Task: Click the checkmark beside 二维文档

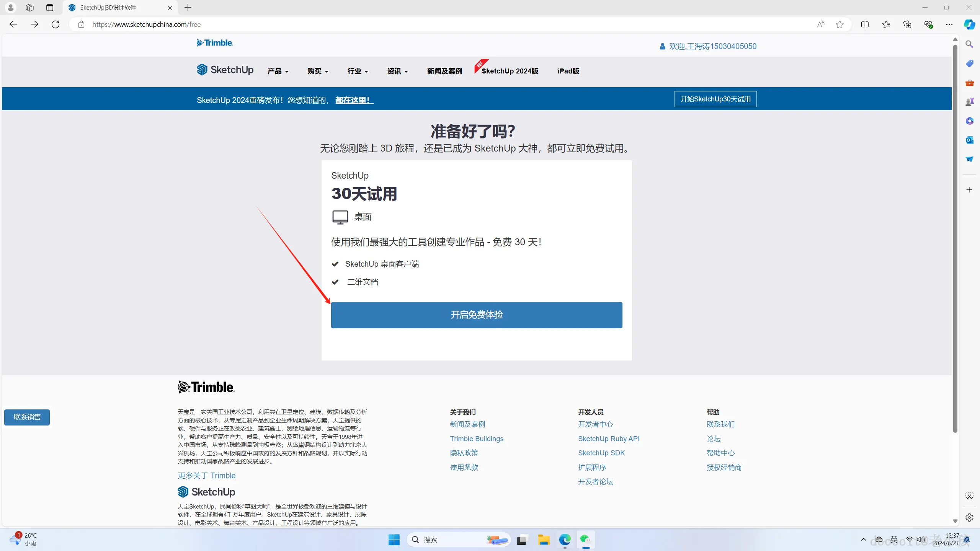Action: tap(335, 282)
